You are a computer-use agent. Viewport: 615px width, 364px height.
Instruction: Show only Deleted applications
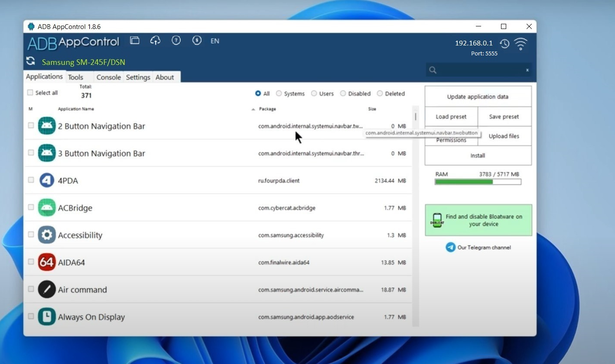(380, 93)
